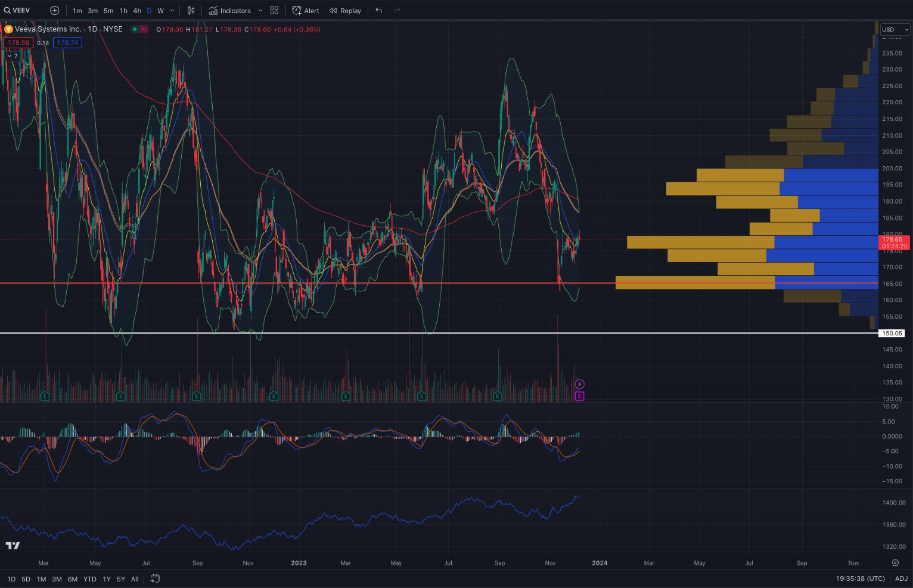This screenshot has width=913, height=588.
Task: Collapse the indicator legend showing 7
Action: tap(12, 55)
